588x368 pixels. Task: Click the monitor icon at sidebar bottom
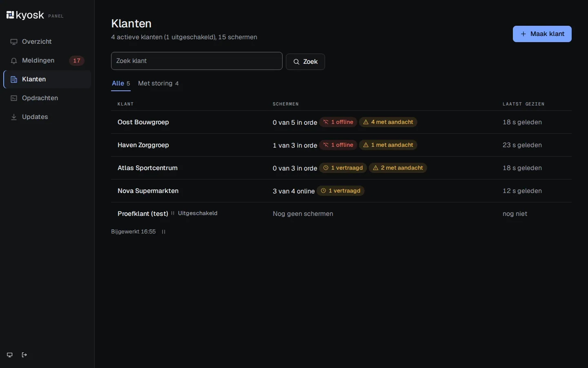tap(10, 355)
